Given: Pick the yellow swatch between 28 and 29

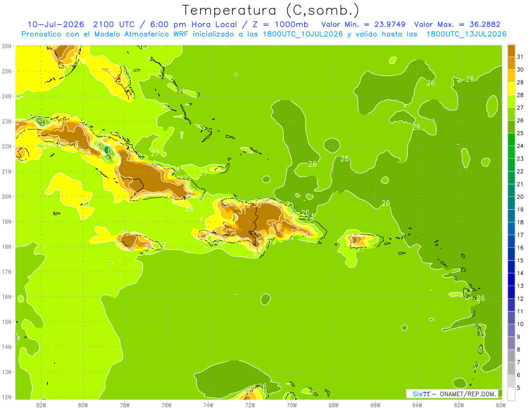Looking at the screenshot, I should 511,89.
